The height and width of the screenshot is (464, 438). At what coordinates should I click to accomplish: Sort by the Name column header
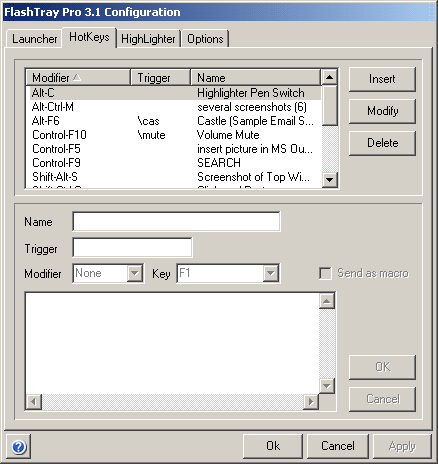[255, 78]
